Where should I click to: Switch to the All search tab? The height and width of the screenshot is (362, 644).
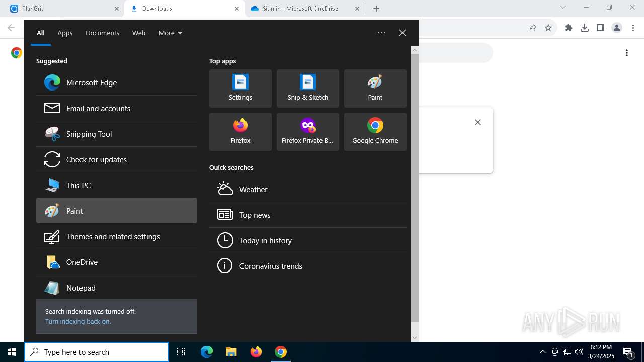pyautogui.click(x=41, y=33)
